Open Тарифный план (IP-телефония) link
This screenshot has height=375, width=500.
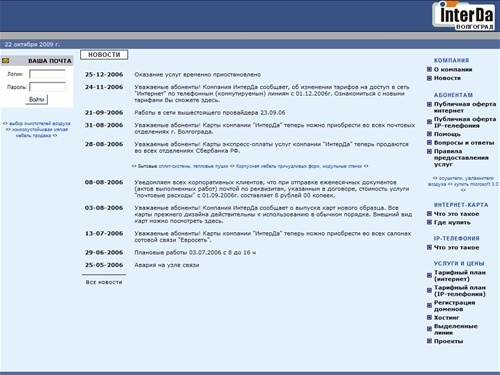[x=460, y=291]
